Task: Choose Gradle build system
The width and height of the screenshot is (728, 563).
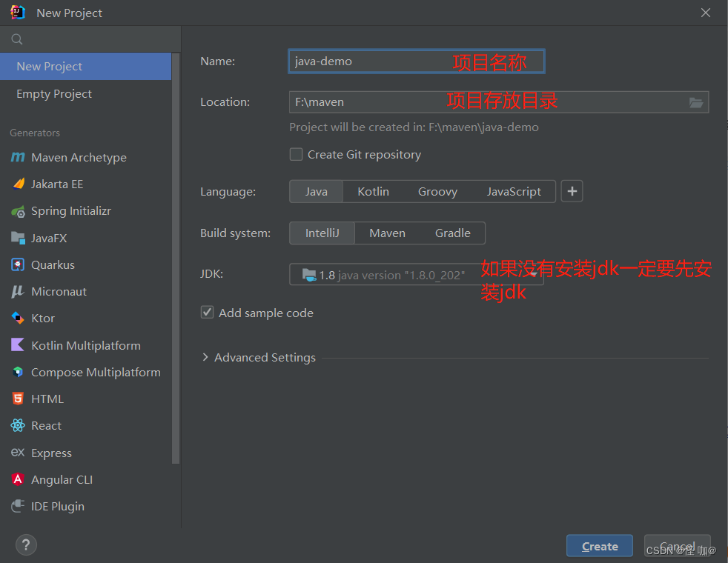Action: [x=453, y=233]
